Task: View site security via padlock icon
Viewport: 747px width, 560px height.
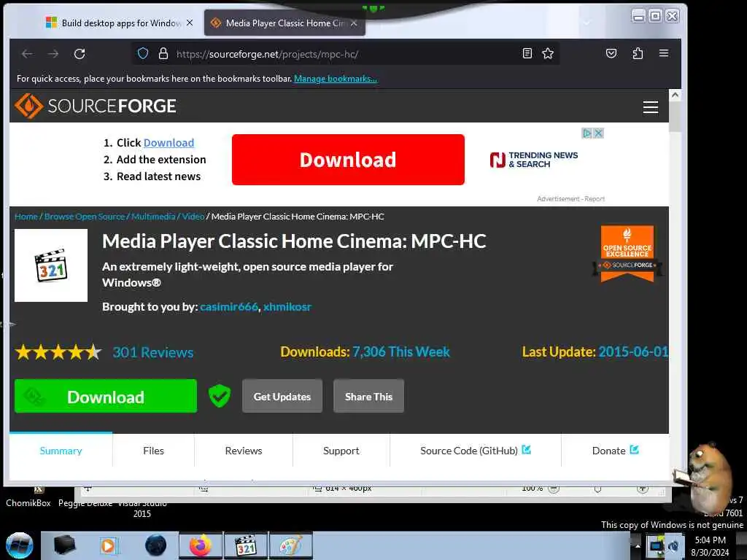Action: pos(163,53)
